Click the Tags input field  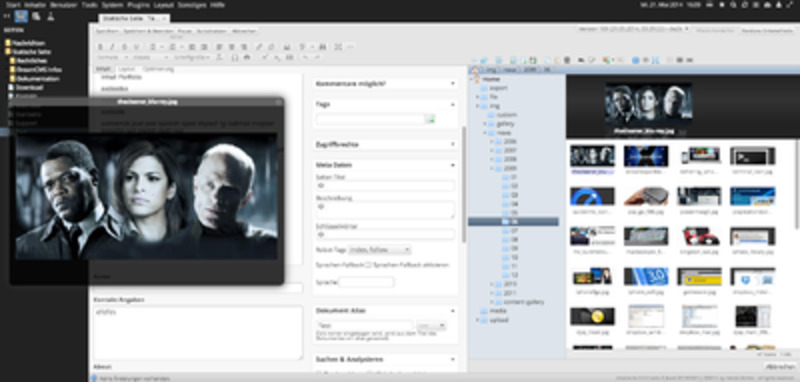[371, 119]
